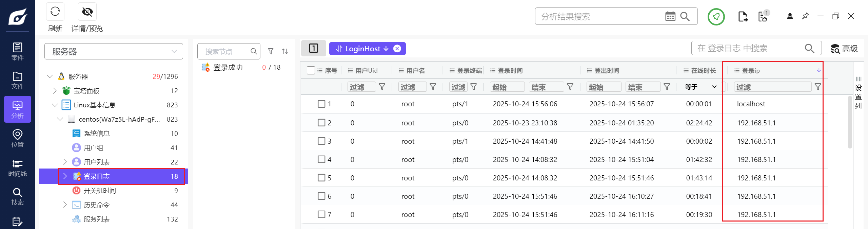Click the calendar icon in search box
The width and height of the screenshot is (868, 229).
pos(670,16)
